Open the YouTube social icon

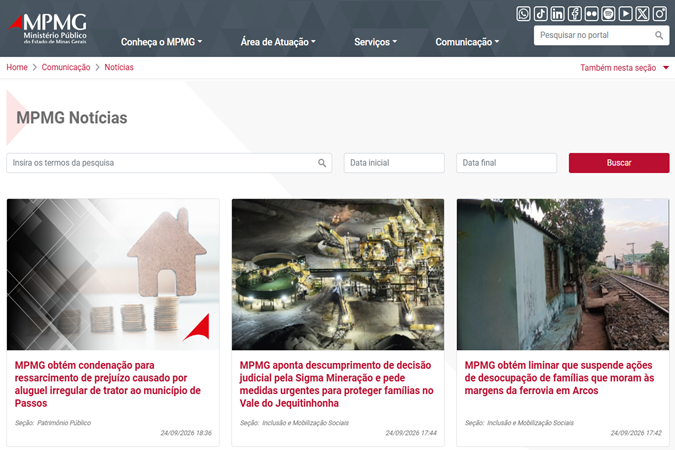pyautogui.click(x=625, y=14)
